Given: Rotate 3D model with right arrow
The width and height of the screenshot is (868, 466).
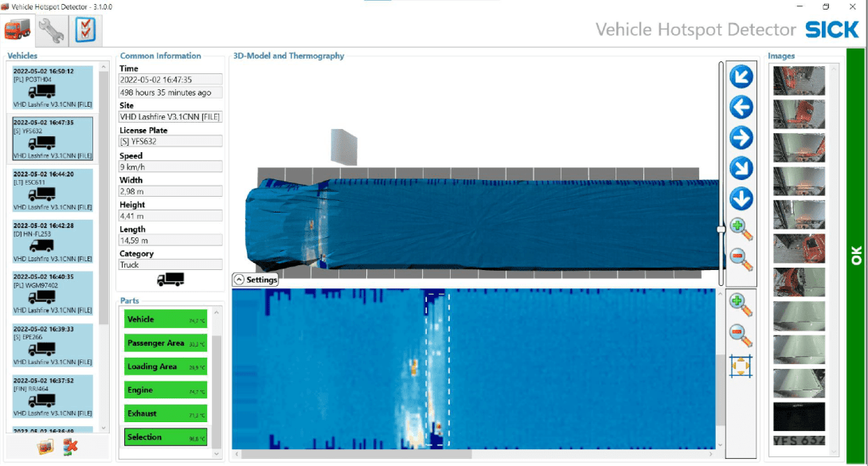Looking at the screenshot, I should pos(741,138).
